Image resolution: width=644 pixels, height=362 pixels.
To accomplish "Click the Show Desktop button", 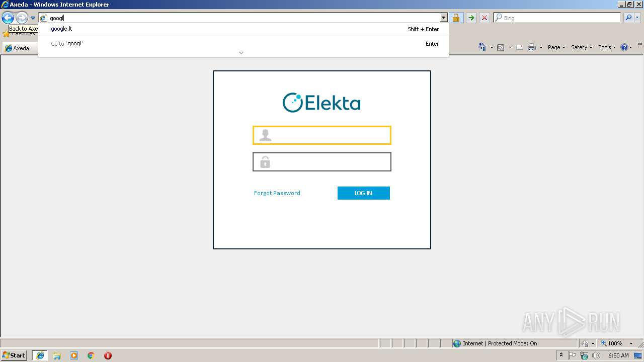I will pos(639,355).
